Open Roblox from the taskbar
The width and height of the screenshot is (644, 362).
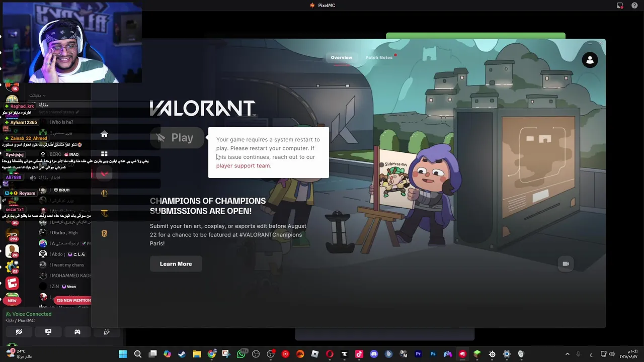tap(315, 354)
